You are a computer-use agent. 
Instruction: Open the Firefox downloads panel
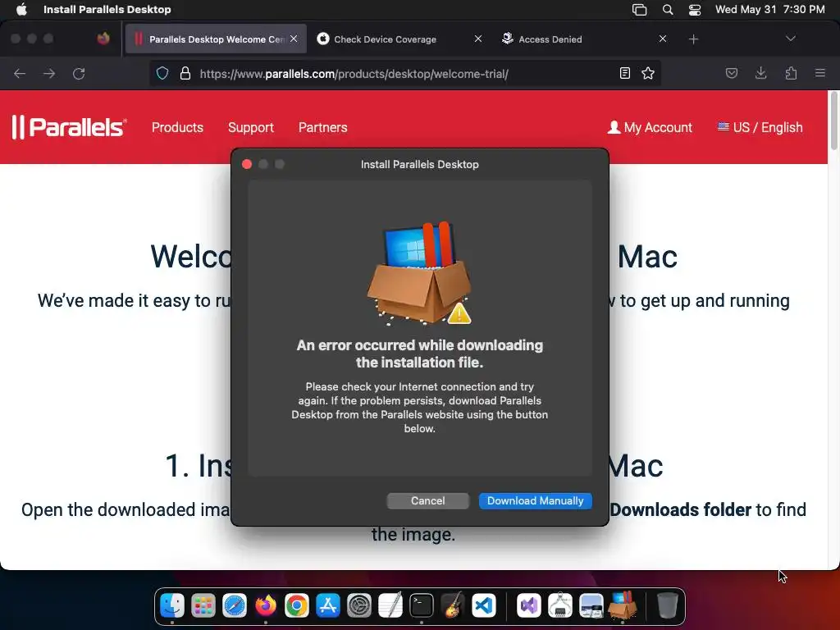point(760,73)
